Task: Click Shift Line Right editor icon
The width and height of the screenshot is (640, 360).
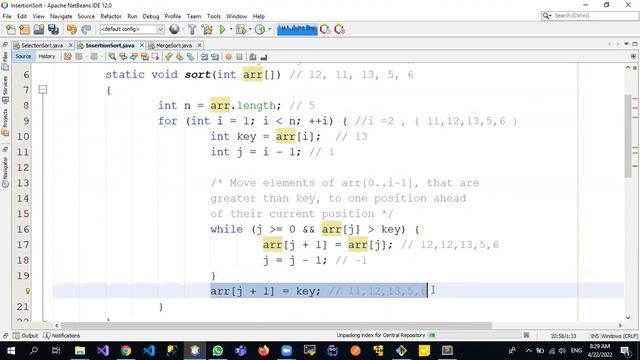Action: 215,57
